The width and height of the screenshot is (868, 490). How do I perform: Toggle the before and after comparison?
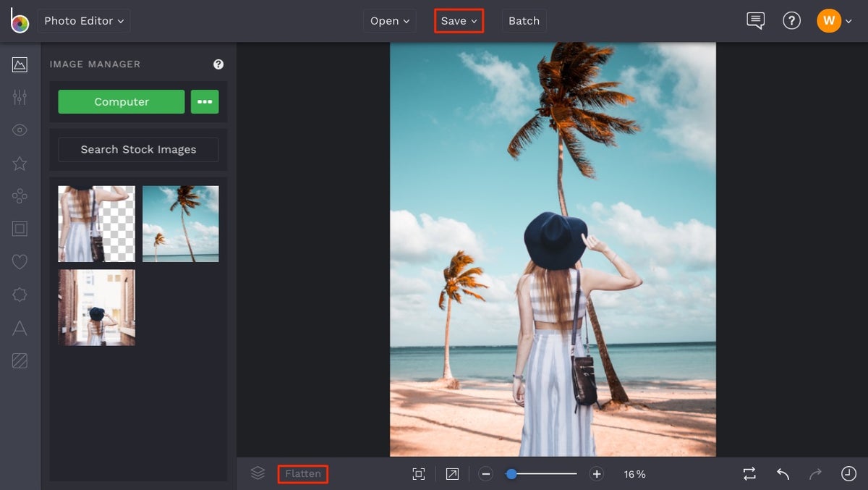749,473
